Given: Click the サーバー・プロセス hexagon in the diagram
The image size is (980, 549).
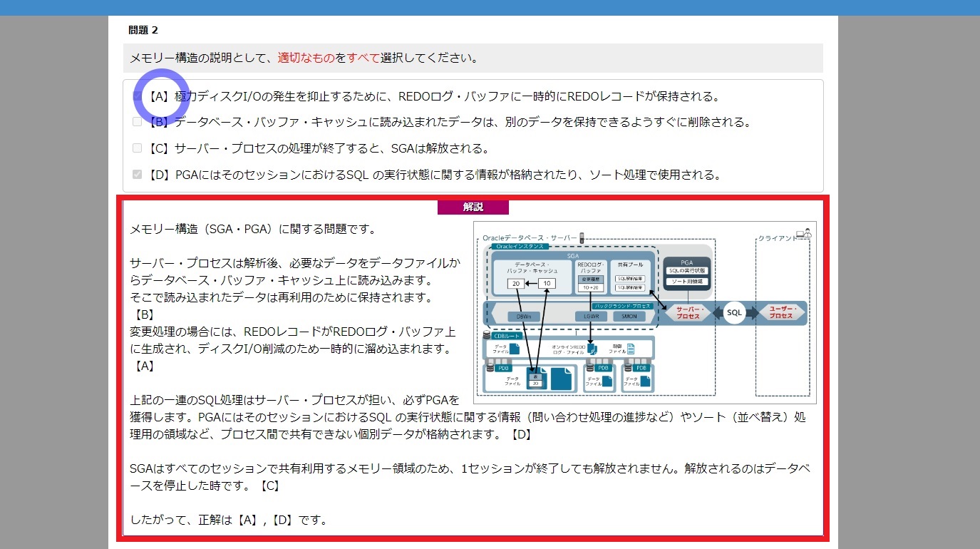Looking at the screenshot, I should click(x=688, y=312).
